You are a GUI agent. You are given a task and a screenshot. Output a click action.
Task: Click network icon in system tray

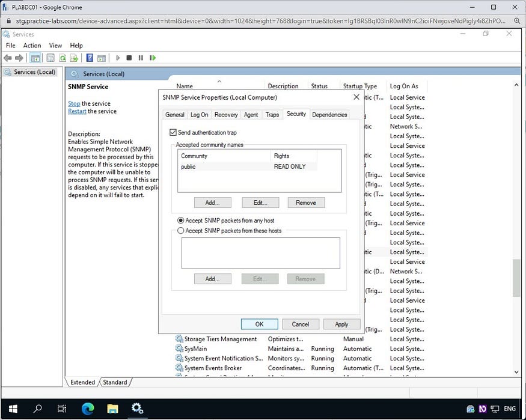pyautogui.click(x=495, y=409)
